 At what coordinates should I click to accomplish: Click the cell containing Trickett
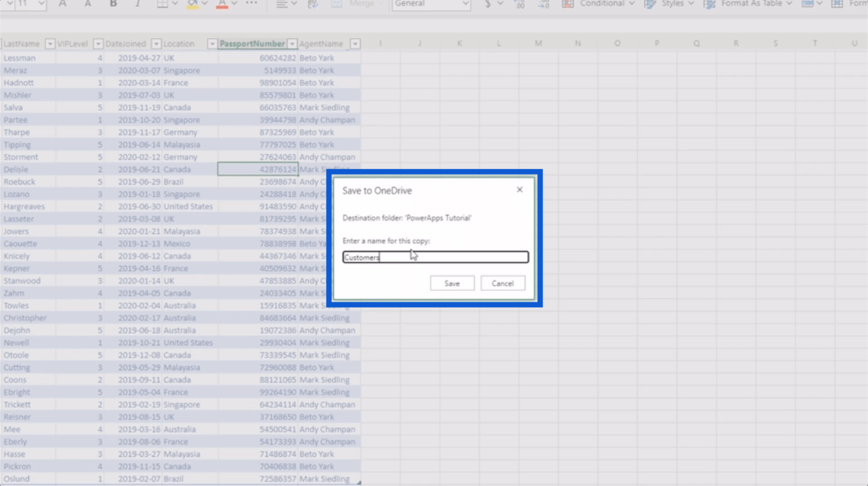28,405
